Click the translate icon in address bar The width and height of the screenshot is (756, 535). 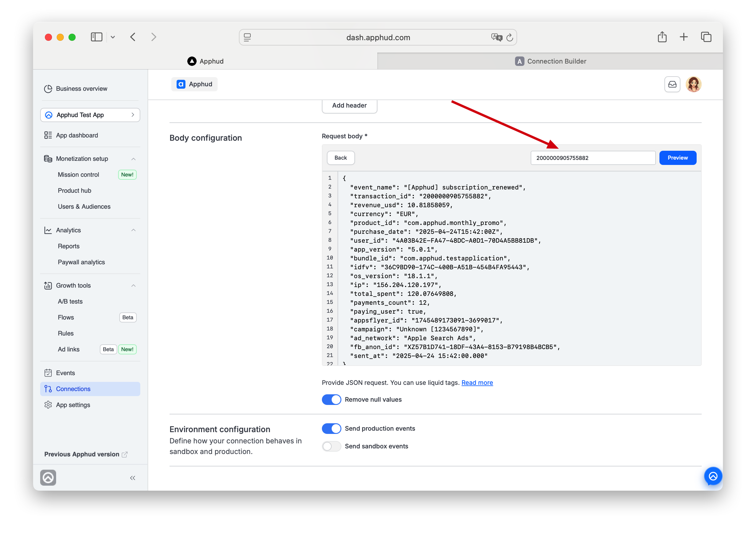[496, 37]
